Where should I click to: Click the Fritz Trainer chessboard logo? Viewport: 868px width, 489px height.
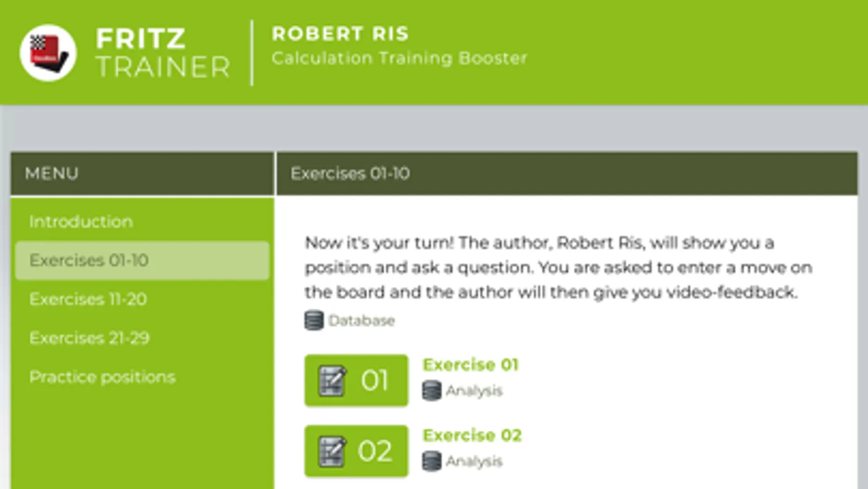48,53
